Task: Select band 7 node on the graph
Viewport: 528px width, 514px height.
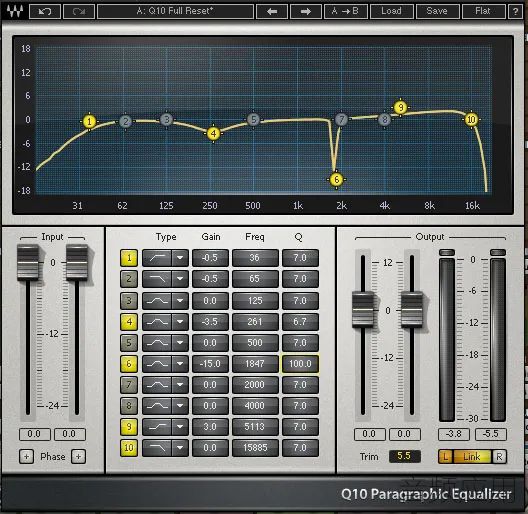Action: click(x=341, y=119)
